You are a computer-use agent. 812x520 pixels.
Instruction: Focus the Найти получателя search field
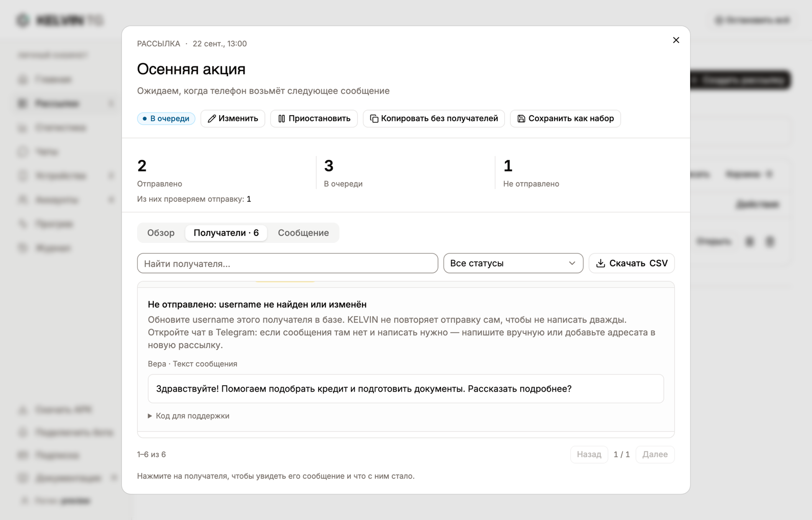click(288, 263)
